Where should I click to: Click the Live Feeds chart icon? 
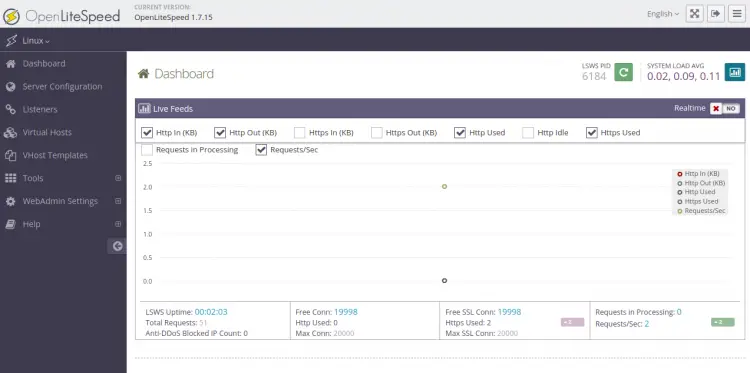point(144,109)
